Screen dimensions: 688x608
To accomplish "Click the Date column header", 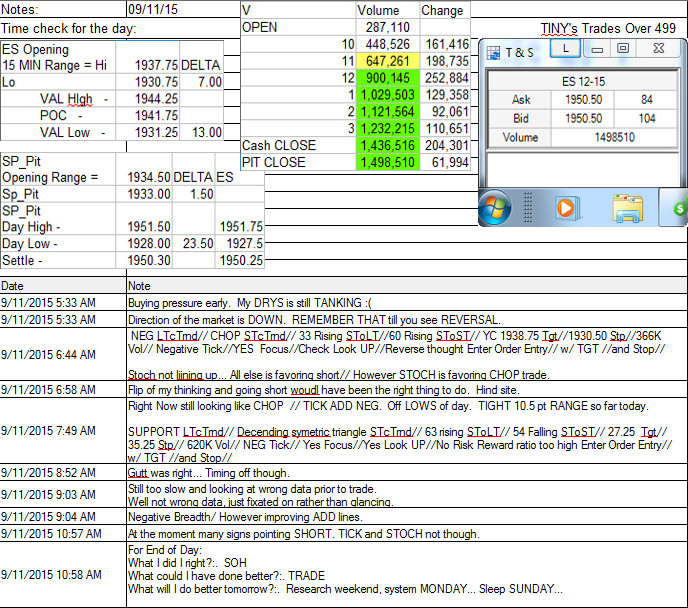I will 63,286.
